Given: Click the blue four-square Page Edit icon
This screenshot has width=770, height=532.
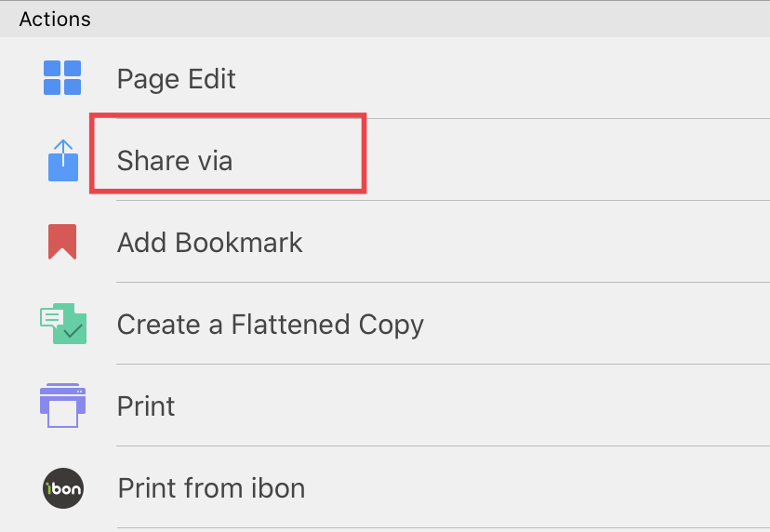Looking at the screenshot, I should [x=62, y=77].
